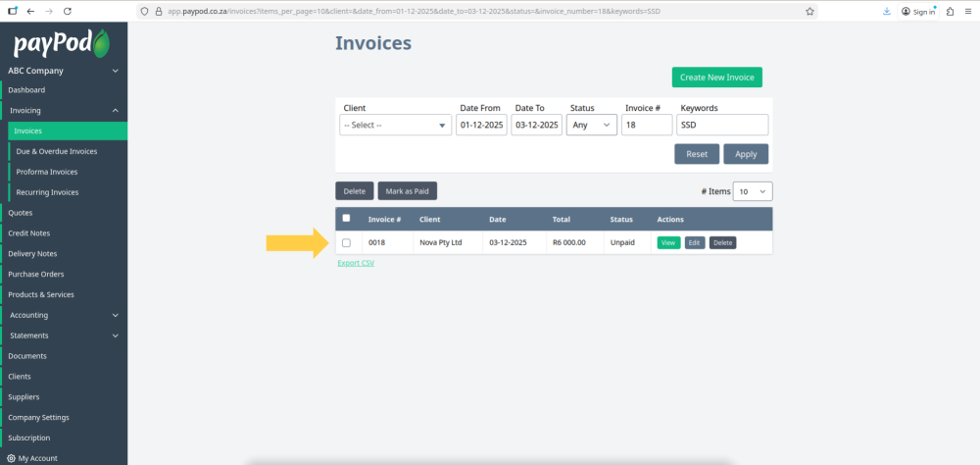Select the highlighted Invoices sidebar item
This screenshot has width=980, height=465.
(x=68, y=130)
